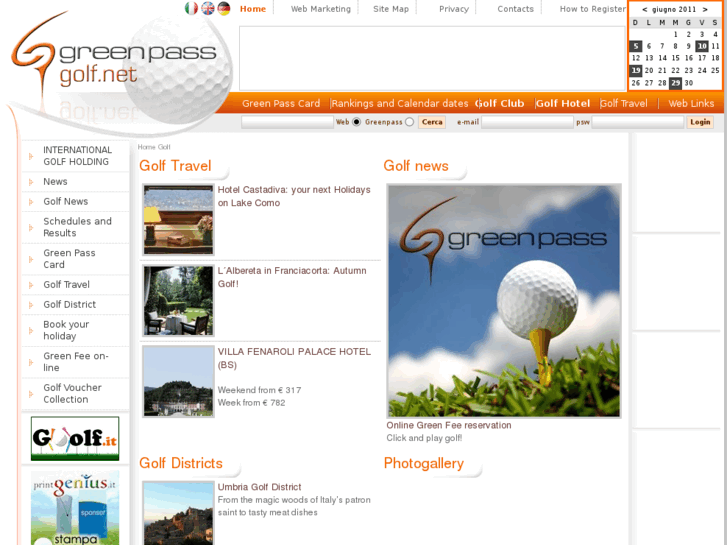Viewport: 727px width, 545px height.
Task: Open the Golf Hotel tab
Action: coord(563,103)
